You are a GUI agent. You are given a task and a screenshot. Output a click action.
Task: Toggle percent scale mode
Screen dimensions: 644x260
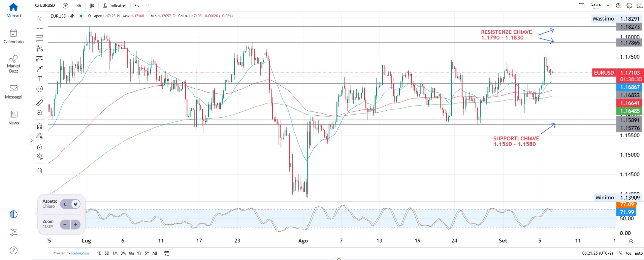point(620,253)
